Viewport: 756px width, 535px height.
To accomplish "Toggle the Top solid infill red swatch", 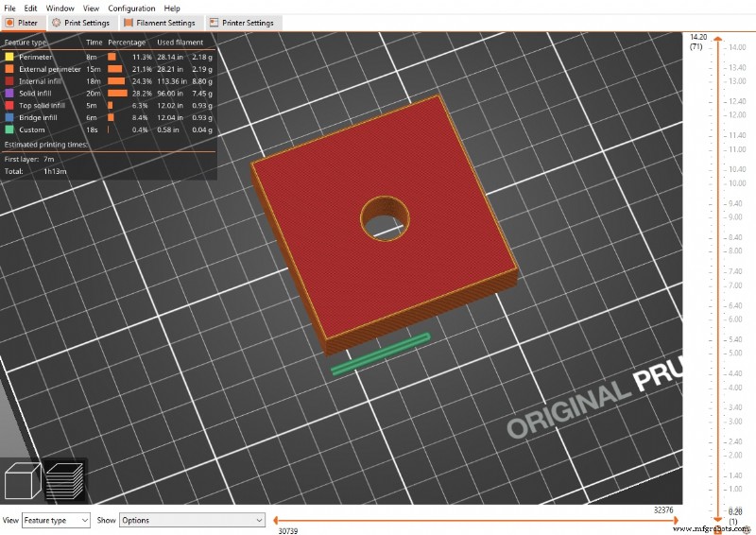I will pos(9,105).
